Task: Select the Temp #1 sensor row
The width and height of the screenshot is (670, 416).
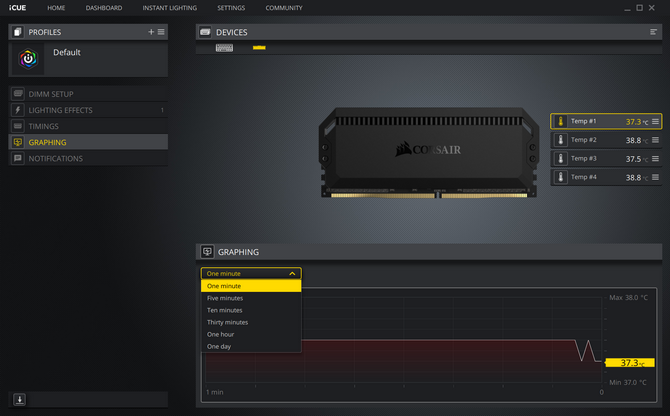Action: tap(606, 121)
